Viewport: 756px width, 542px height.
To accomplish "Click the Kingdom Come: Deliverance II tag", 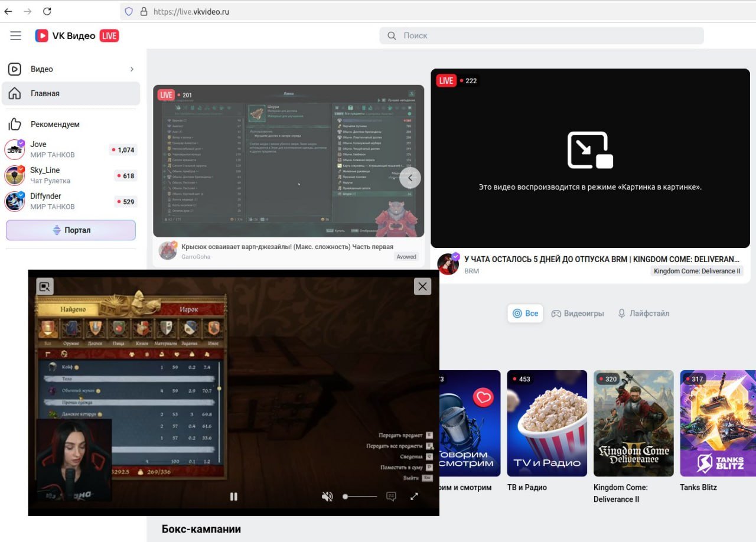I will click(697, 271).
